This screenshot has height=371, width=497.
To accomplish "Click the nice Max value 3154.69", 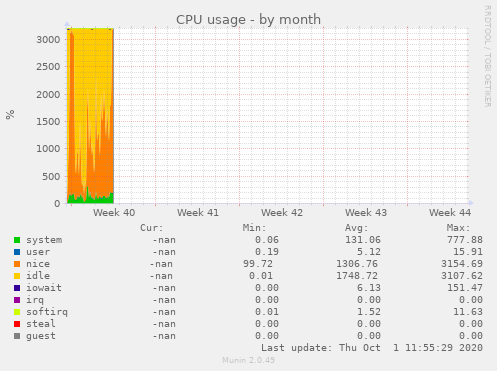I will pyautogui.click(x=462, y=264).
